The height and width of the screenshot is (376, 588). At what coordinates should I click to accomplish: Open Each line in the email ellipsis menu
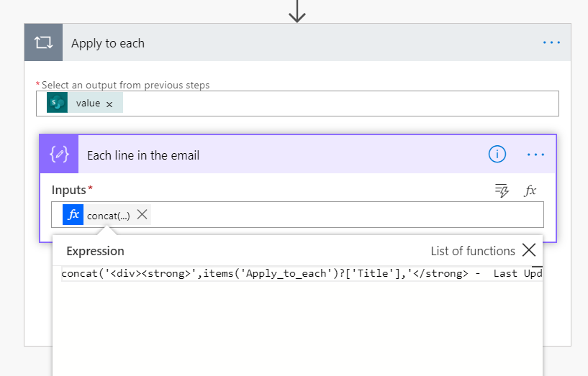[535, 155]
